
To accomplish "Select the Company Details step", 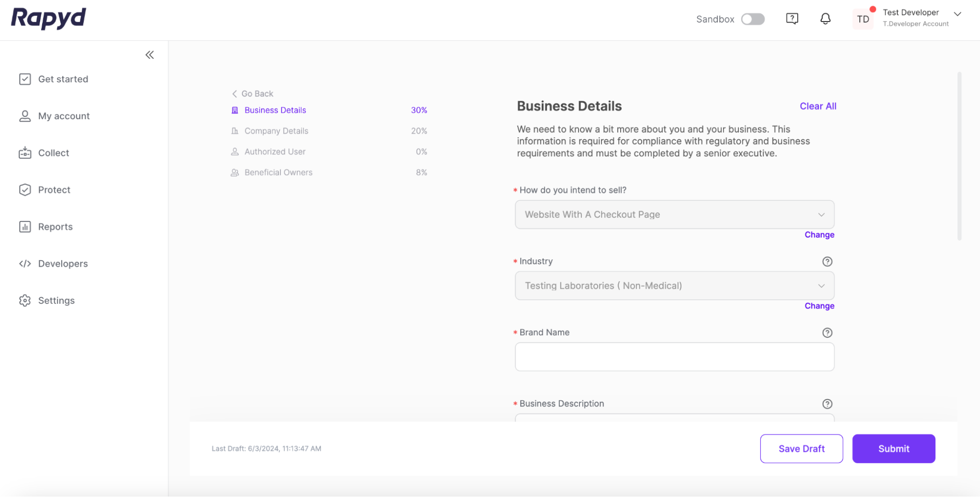I will pyautogui.click(x=276, y=131).
